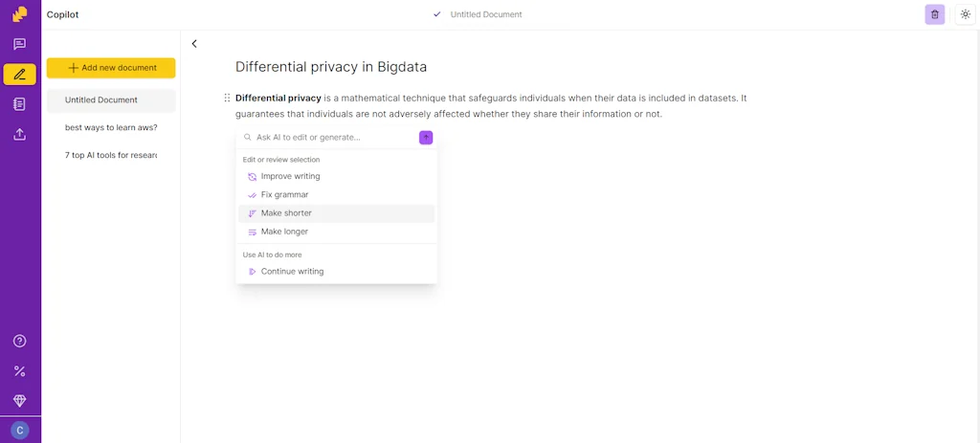Select the pen editor icon in sidebar
The image size is (980, 443).
pos(19,75)
